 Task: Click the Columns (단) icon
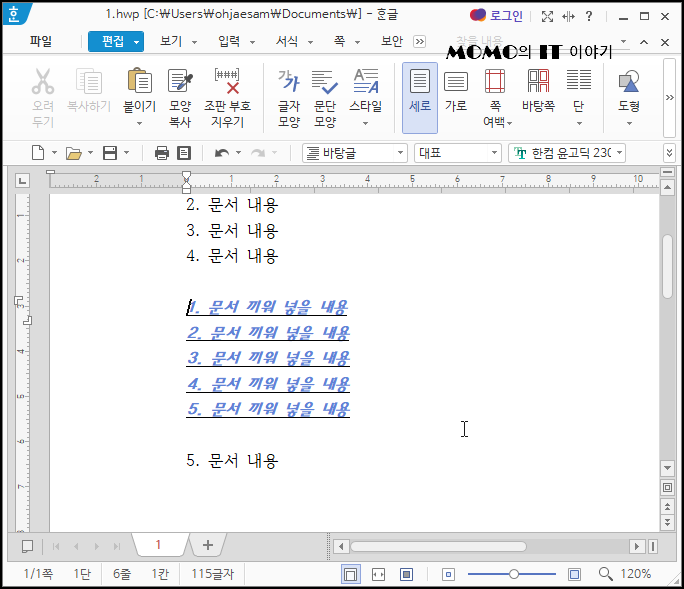(x=579, y=80)
